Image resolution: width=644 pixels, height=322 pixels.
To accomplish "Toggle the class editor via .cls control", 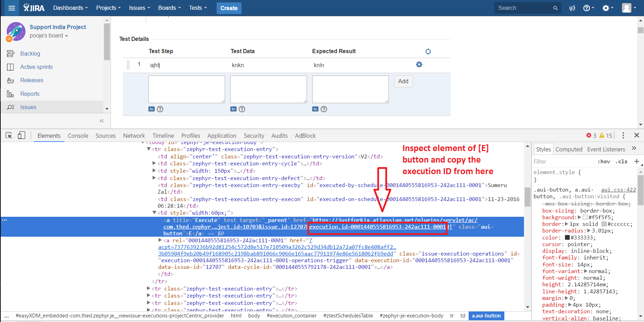I will tap(622, 161).
